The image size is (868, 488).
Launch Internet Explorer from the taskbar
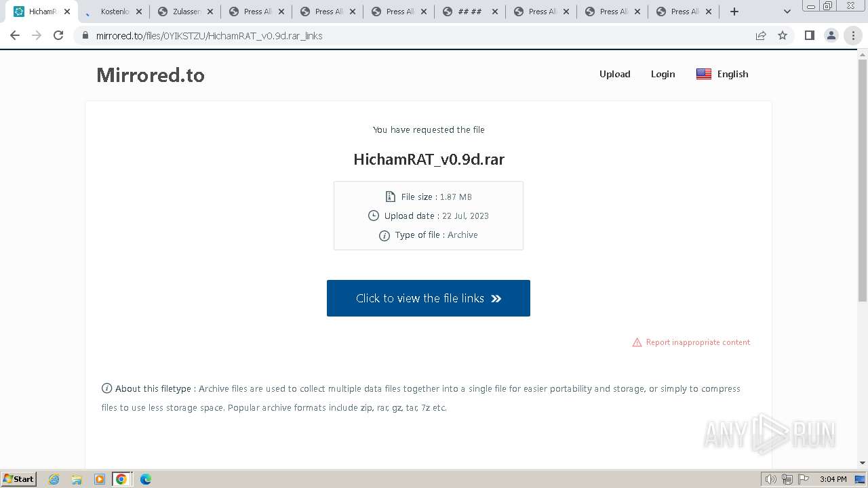coord(54,479)
